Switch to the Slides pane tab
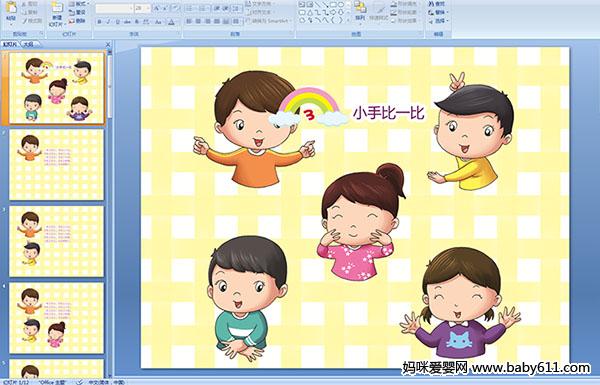 [10, 44]
